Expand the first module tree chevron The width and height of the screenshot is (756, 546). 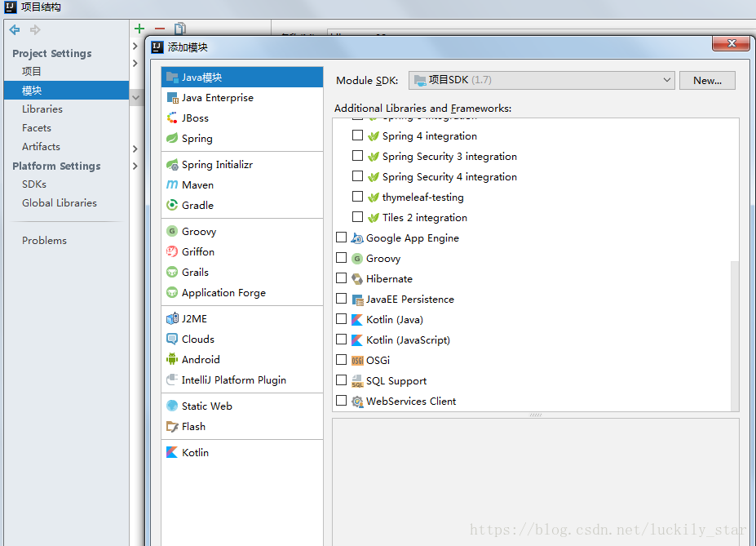(x=135, y=46)
